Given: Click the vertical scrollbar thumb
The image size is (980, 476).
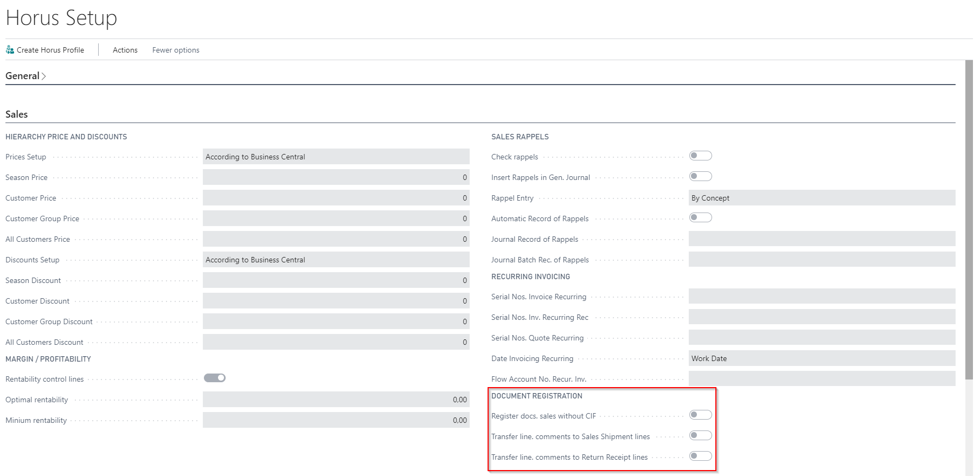Looking at the screenshot, I should tap(969, 220).
